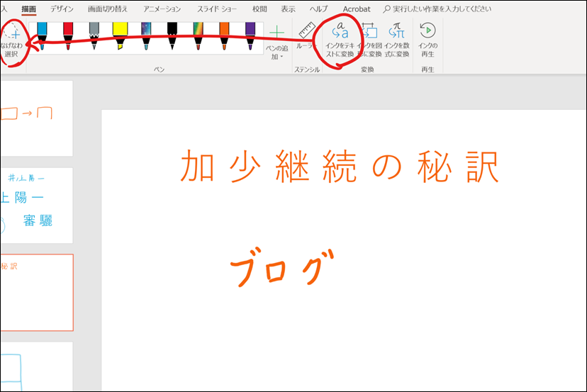Pick the yellow highlighter
Image resolution: width=587 pixels, height=392 pixels.
pos(120,36)
